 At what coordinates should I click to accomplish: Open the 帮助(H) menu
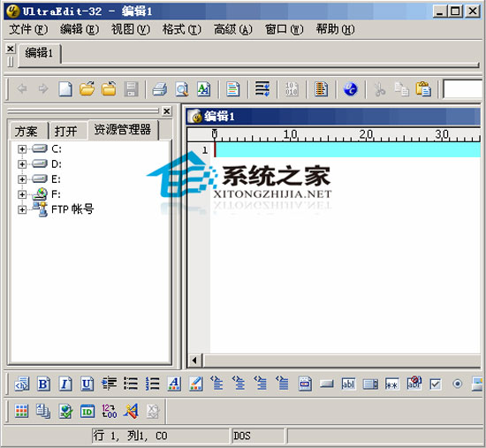point(335,29)
